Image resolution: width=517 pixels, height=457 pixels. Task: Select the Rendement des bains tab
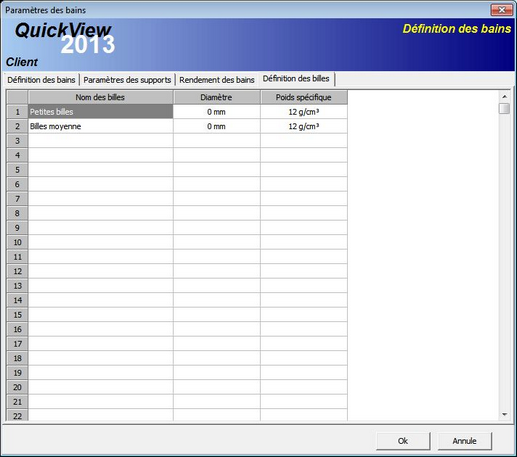click(x=217, y=80)
